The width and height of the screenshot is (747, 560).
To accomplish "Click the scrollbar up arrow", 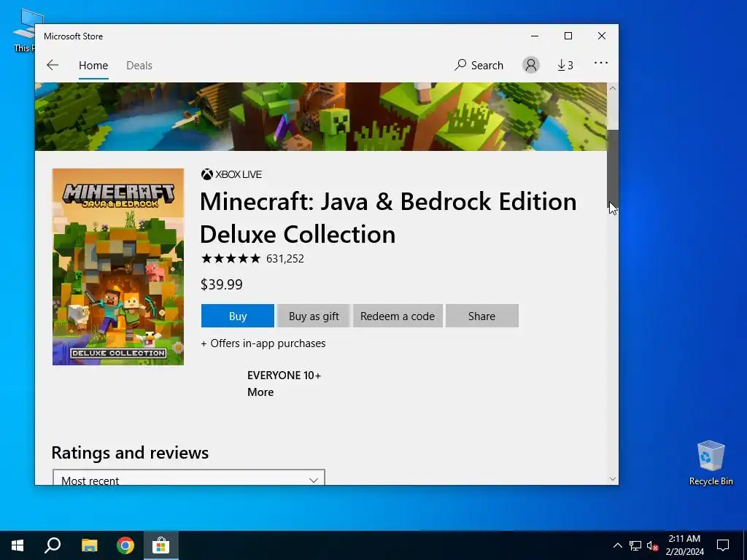I will click(x=613, y=88).
